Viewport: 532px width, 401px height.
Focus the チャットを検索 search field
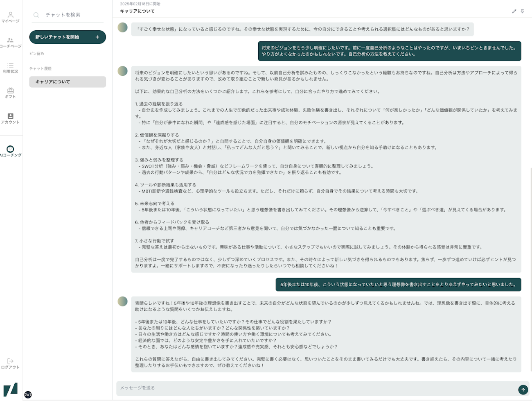68,15
